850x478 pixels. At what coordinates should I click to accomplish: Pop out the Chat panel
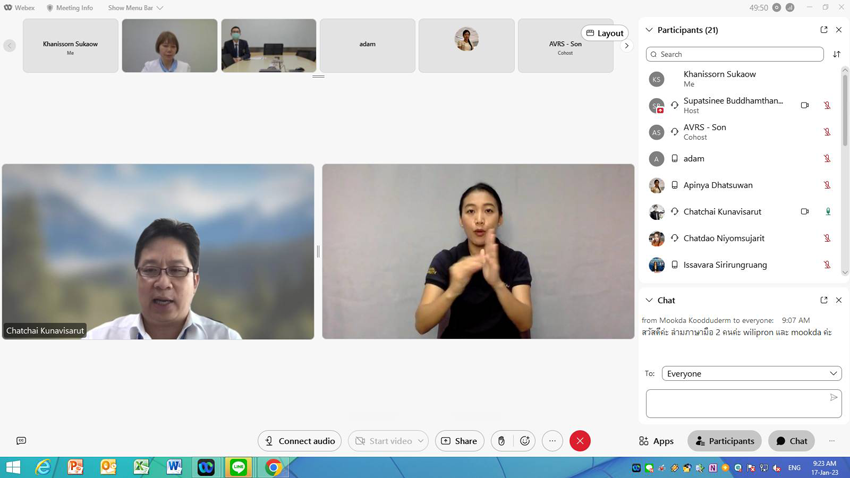point(823,300)
